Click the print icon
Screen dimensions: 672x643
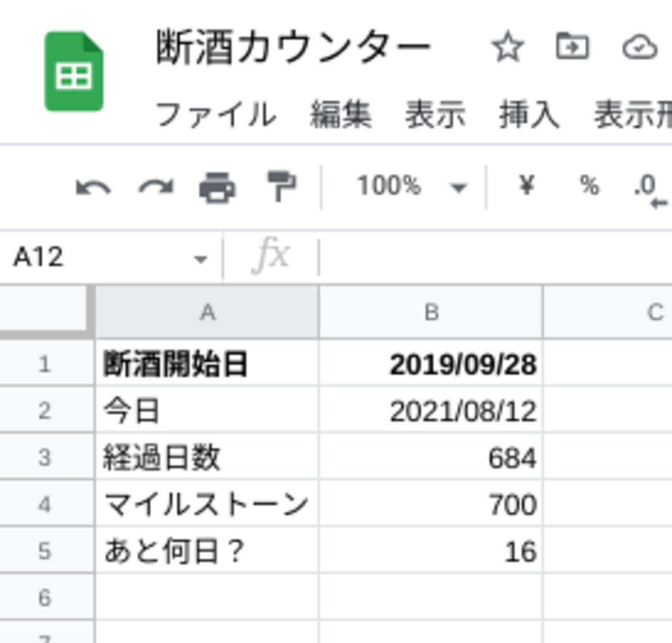(218, 187)
